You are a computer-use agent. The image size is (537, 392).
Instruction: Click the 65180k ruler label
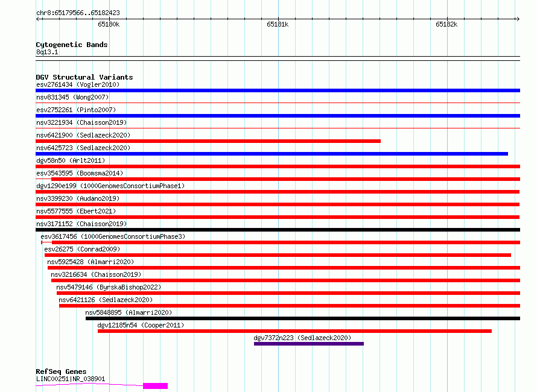pos(109,24)
